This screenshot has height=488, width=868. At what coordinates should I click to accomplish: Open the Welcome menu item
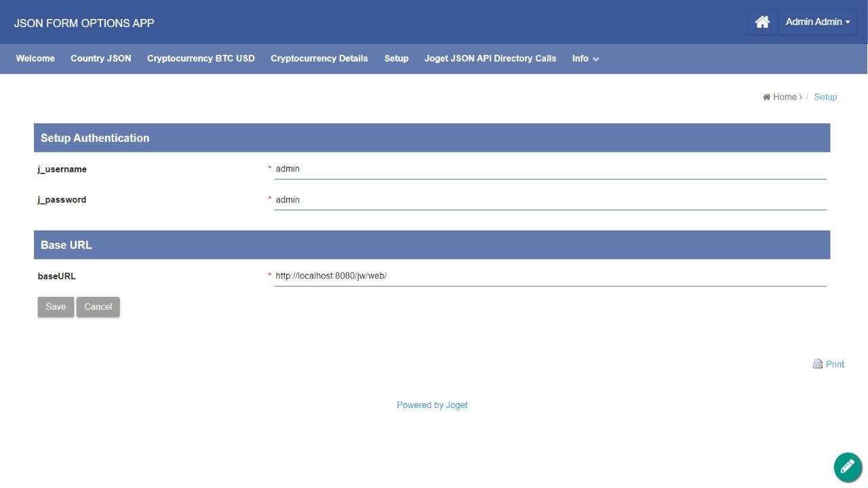tap(35, 58)
